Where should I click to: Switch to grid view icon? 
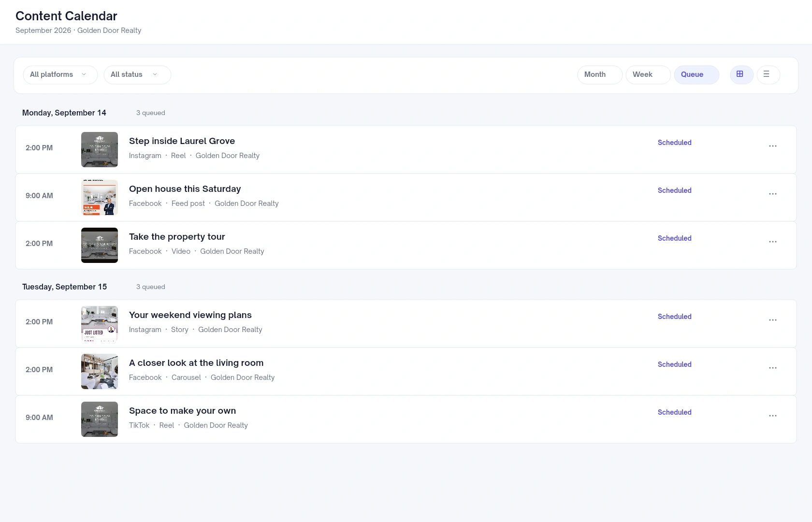(x=741, y=74)
